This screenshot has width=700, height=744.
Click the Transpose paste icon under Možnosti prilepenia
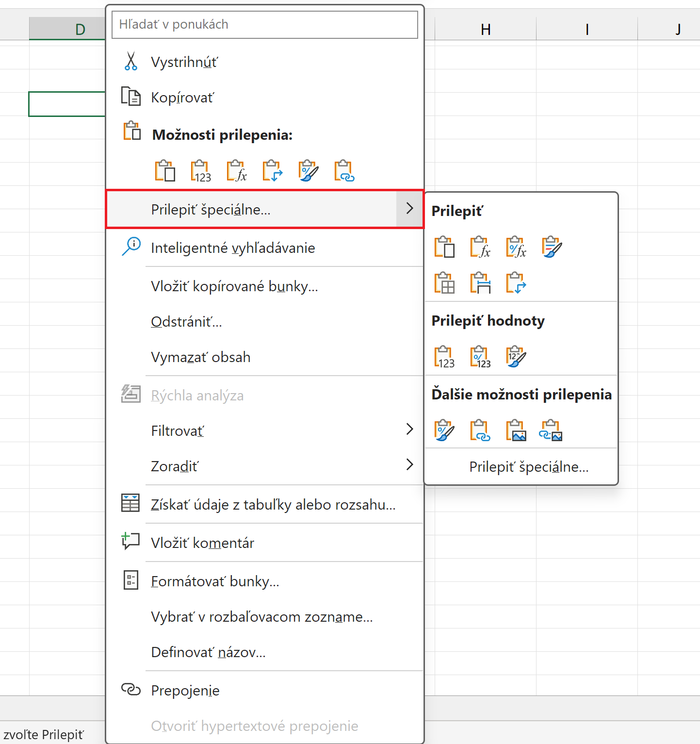coord(273,171)
